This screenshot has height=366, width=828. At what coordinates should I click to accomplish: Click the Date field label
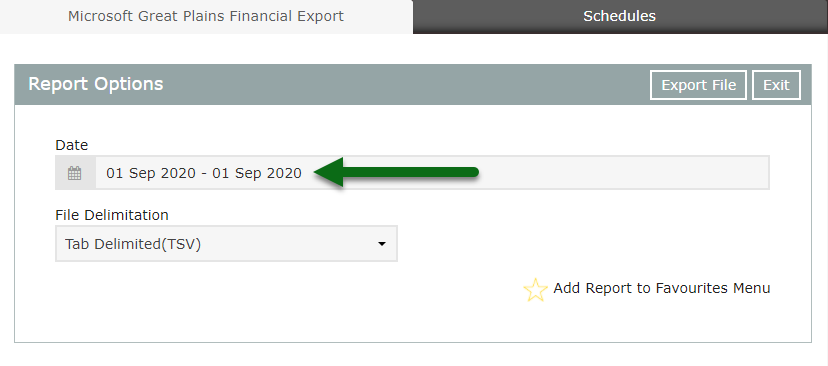pyautogui.click(x=71, y=145)
